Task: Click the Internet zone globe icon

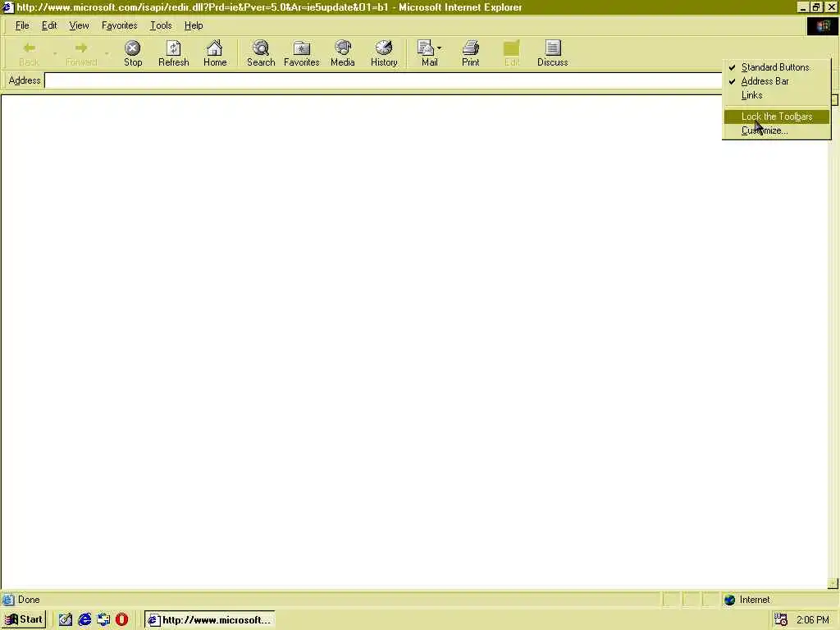Action: (x=729, y=600)
